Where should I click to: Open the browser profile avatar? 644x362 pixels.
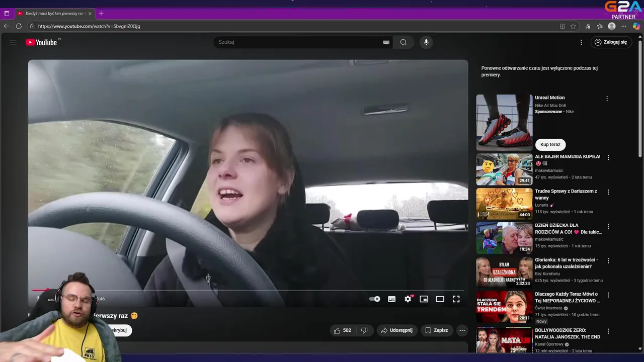[612, 26]
